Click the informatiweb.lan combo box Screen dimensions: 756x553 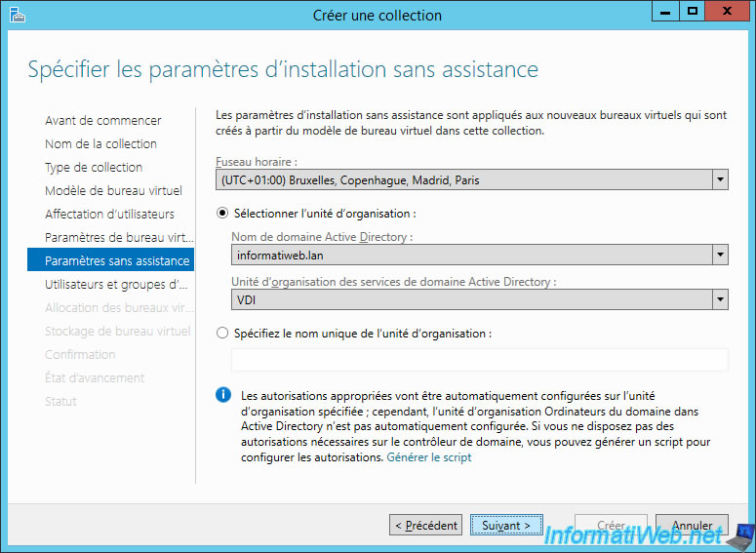479,256
